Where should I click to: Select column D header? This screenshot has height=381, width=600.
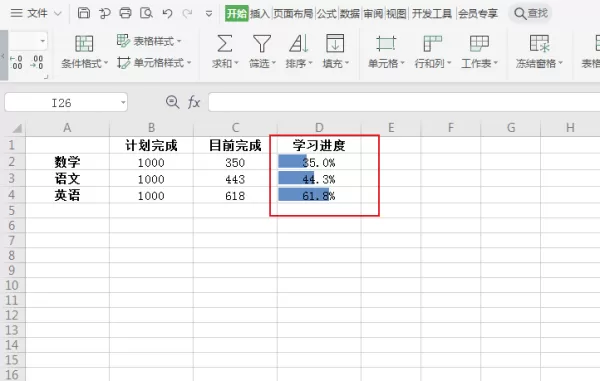click(319, 128)
